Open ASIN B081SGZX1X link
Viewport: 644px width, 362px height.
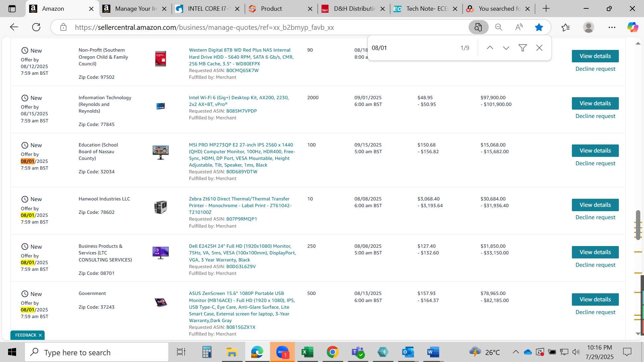point(240,327)
